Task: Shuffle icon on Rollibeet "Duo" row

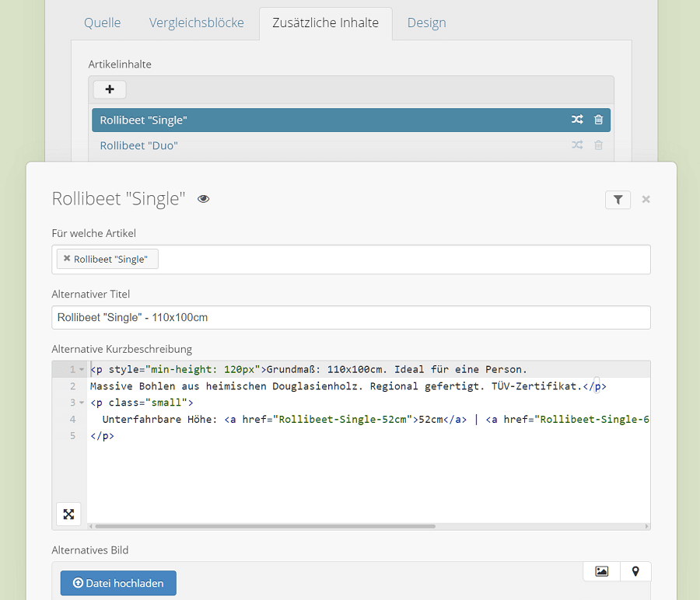Action: (x=577, y=145)
